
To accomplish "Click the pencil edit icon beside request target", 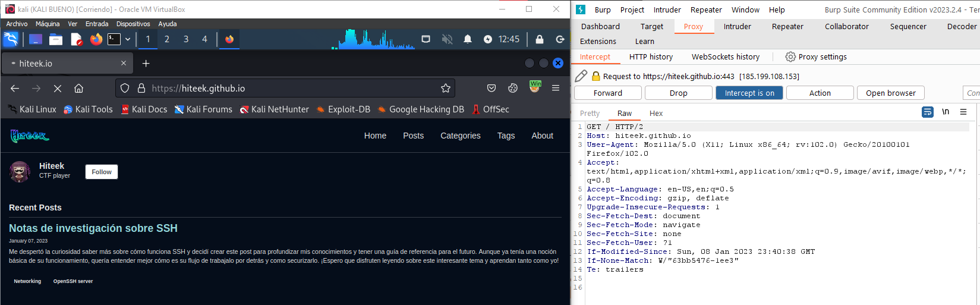I will pos(581,76).
